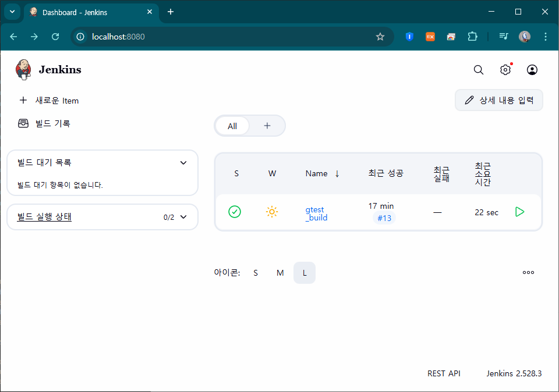View site information icon in address bar
Viewport: 559px width, 392px height.
[x=80, y=37]
